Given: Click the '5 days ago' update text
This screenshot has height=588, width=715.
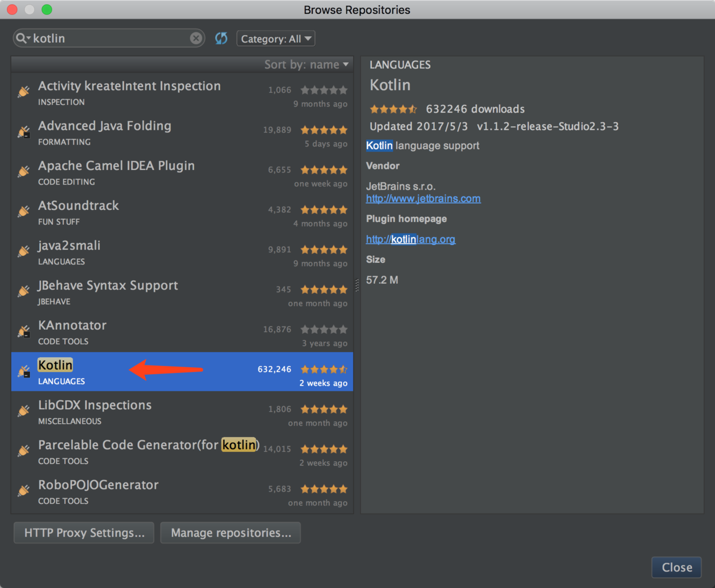Looking at the screenshot, I should pos(326,144).
